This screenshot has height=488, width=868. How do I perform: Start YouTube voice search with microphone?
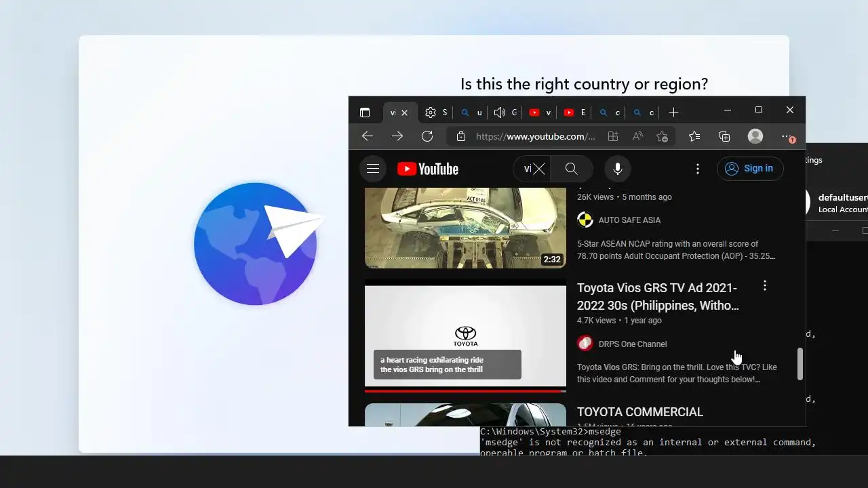(618, 169)
